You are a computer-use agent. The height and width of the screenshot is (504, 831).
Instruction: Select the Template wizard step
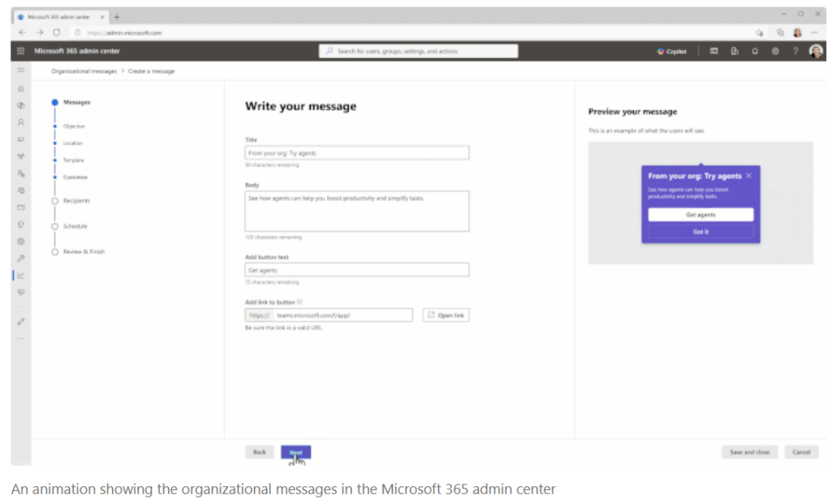point(69,160)
